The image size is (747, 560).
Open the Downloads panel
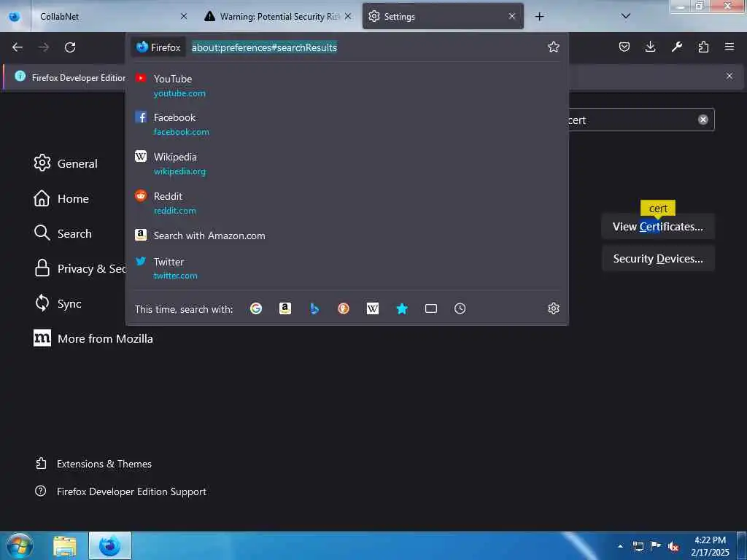[x=650, y=47]
